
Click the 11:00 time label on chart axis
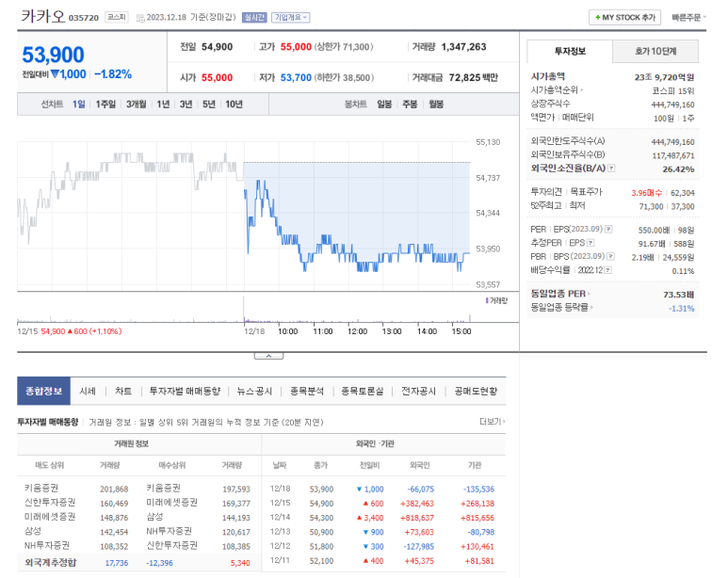[323, 331]
